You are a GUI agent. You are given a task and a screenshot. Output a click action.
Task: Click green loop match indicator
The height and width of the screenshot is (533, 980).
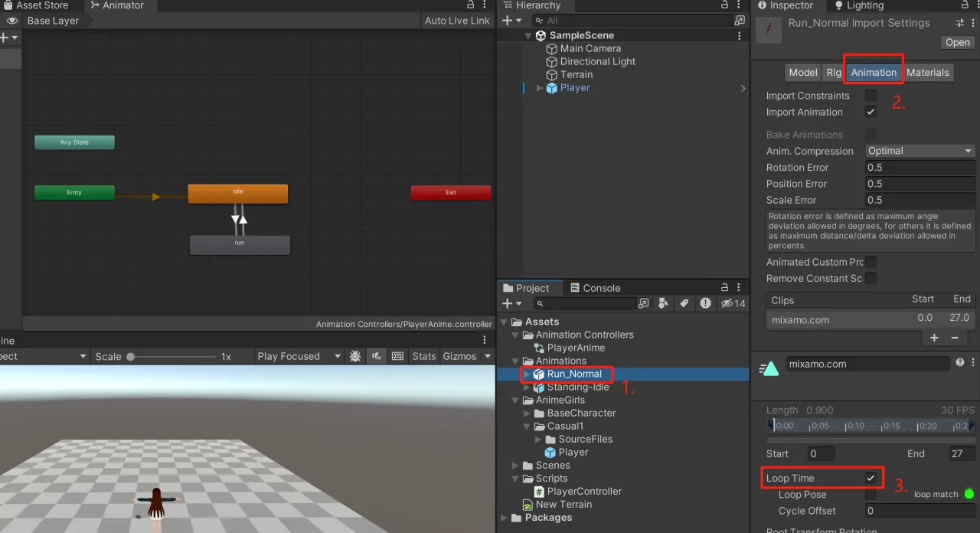coord(969,494)
